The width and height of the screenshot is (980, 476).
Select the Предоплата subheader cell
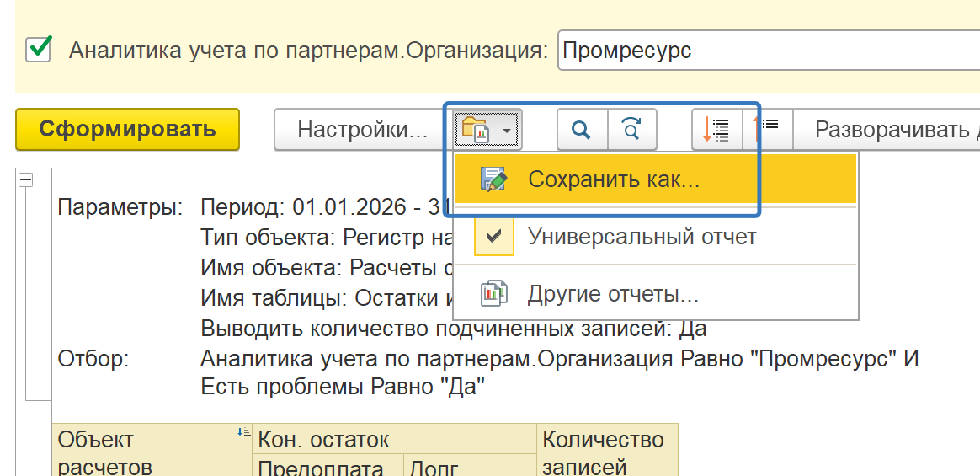pyautogui.click(x=328, y=466)
